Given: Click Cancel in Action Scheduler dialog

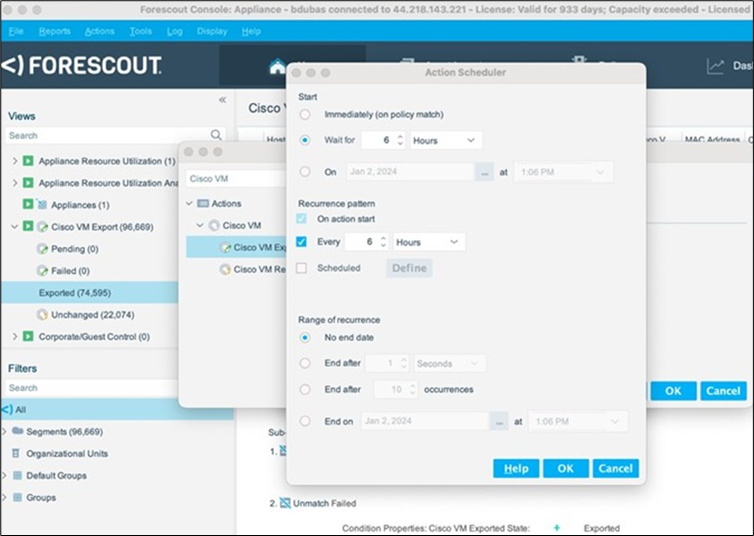Looking at the screenshot, I should coord(616,468).
